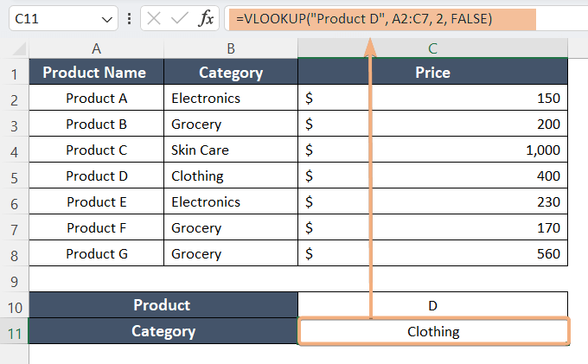Select row 11 header
Image resolution: width=588 pixels, height=364 pixels.
[14, 333]
